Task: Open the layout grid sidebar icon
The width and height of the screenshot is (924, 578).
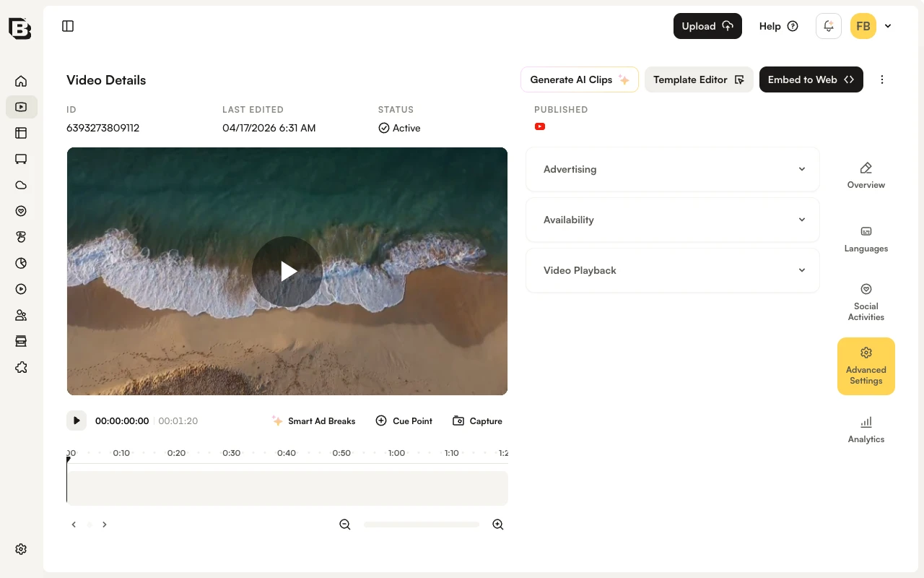Action: click(21, 133)
